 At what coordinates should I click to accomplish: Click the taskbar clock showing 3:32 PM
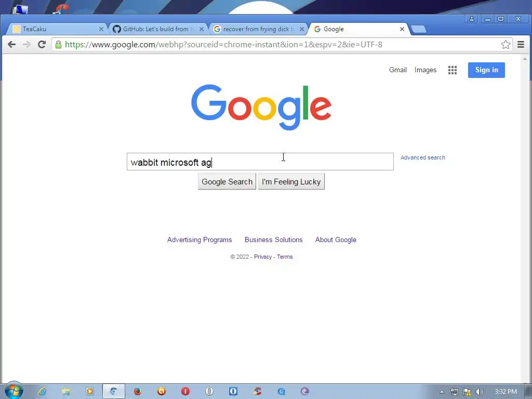point(506,392)
